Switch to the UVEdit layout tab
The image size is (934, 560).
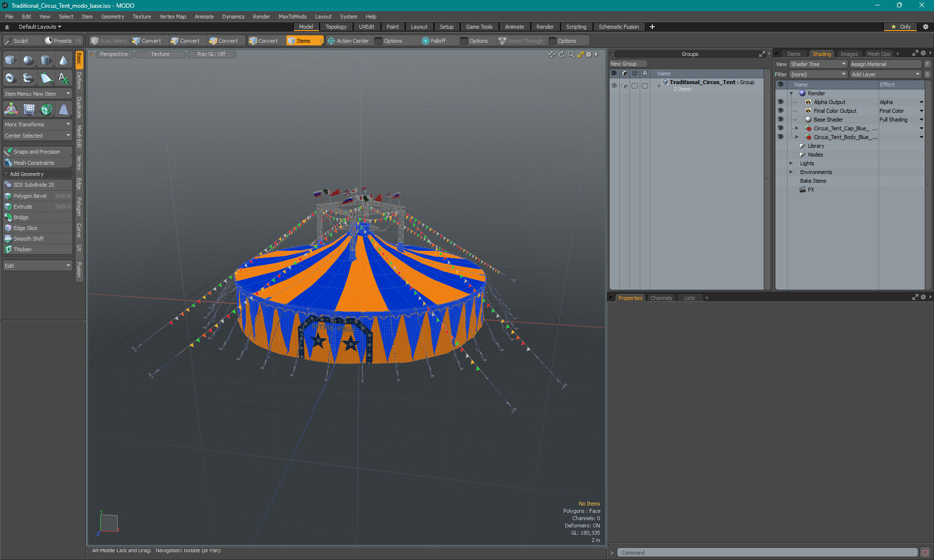click(x=366, y=27)
